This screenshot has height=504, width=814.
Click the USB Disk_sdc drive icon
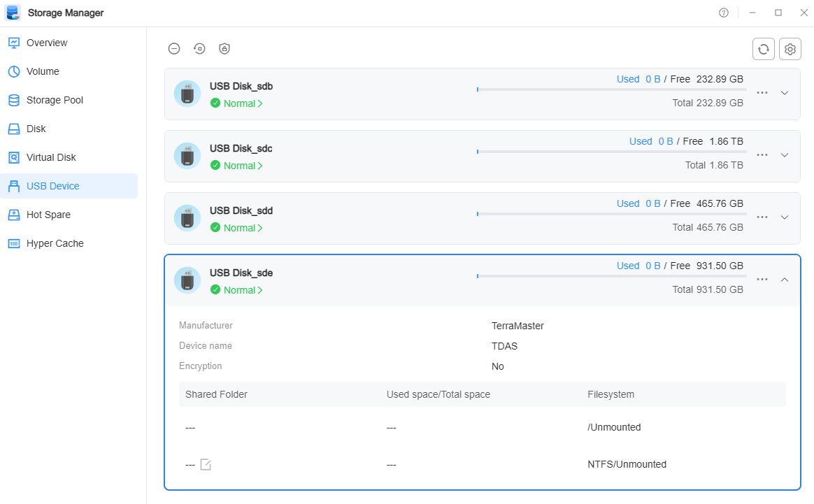pos(187,157)
